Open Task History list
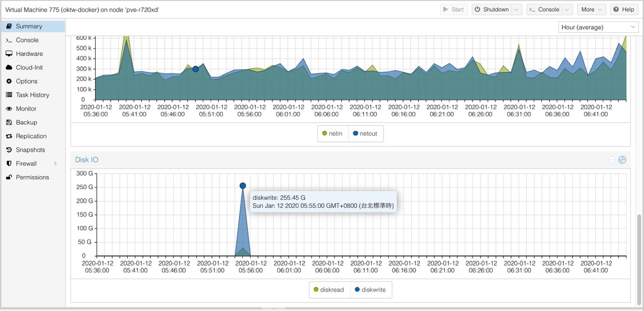The height and width of the screenshot is (311, 644). click(x=33, y=95)
